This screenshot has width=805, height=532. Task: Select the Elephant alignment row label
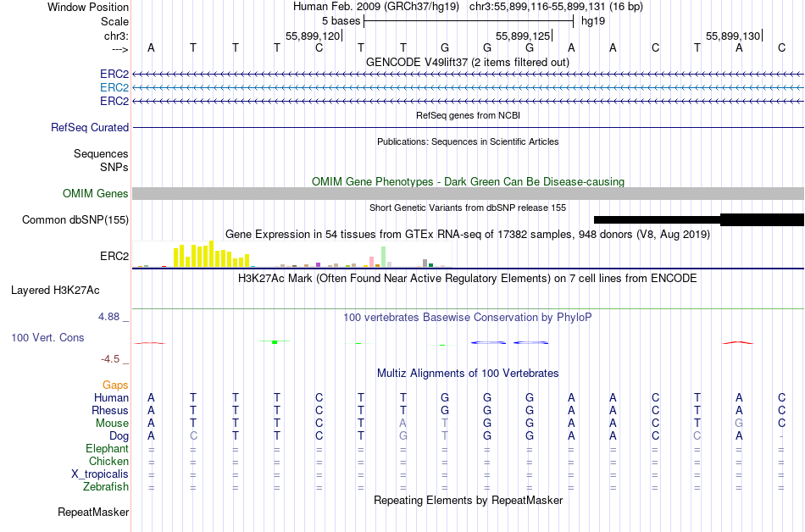pyautogui.click(x=108, y=448)
